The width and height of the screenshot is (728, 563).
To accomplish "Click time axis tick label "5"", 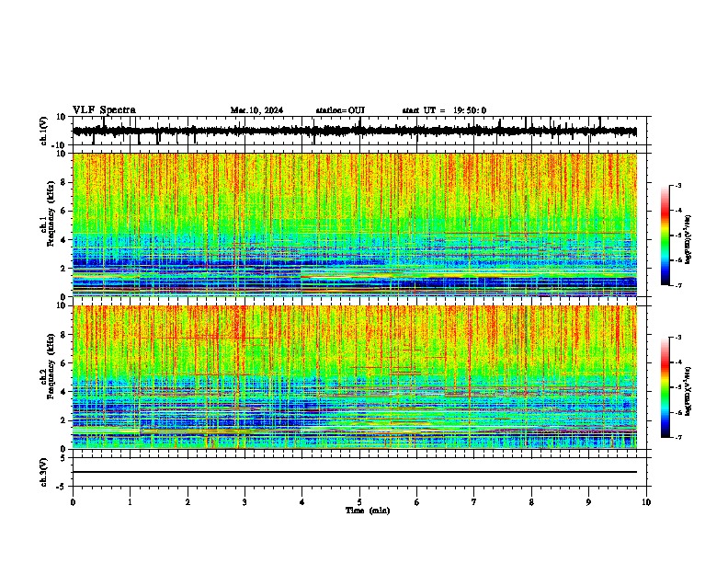I will click(x=359, y=502).
